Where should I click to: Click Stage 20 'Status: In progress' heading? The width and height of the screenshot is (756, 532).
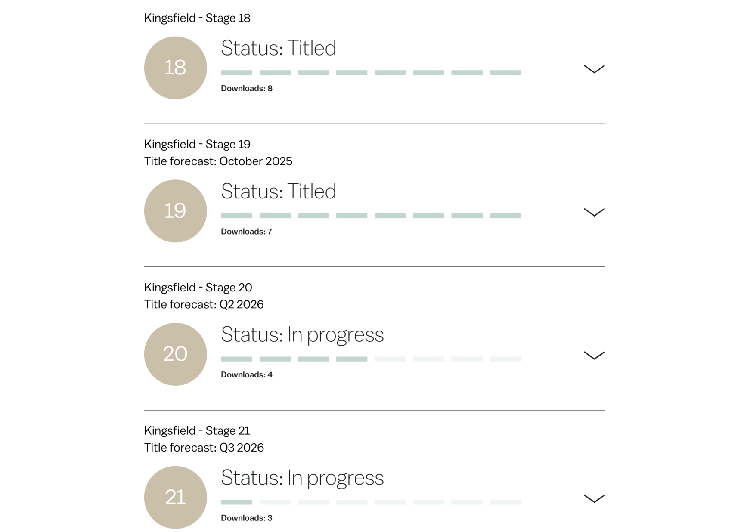coord(302,334)
